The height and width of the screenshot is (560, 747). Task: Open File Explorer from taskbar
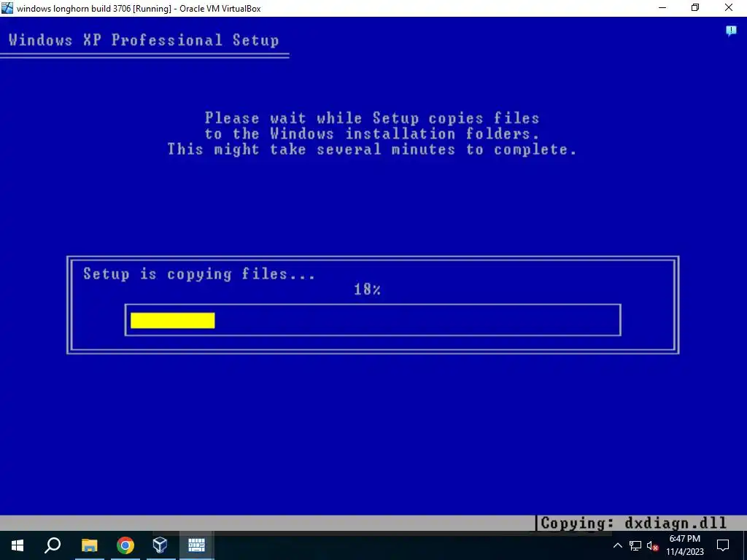89,545
